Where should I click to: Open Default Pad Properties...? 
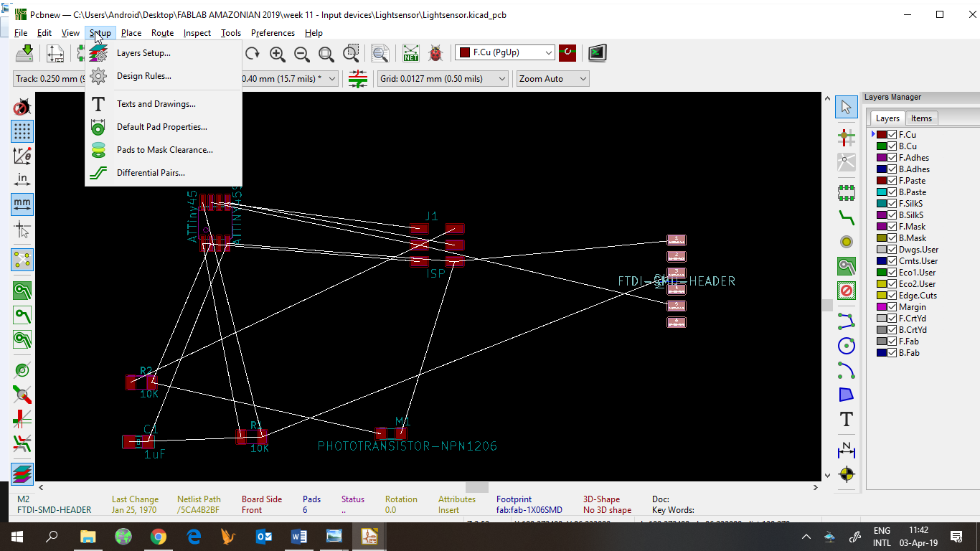(162, 127)
